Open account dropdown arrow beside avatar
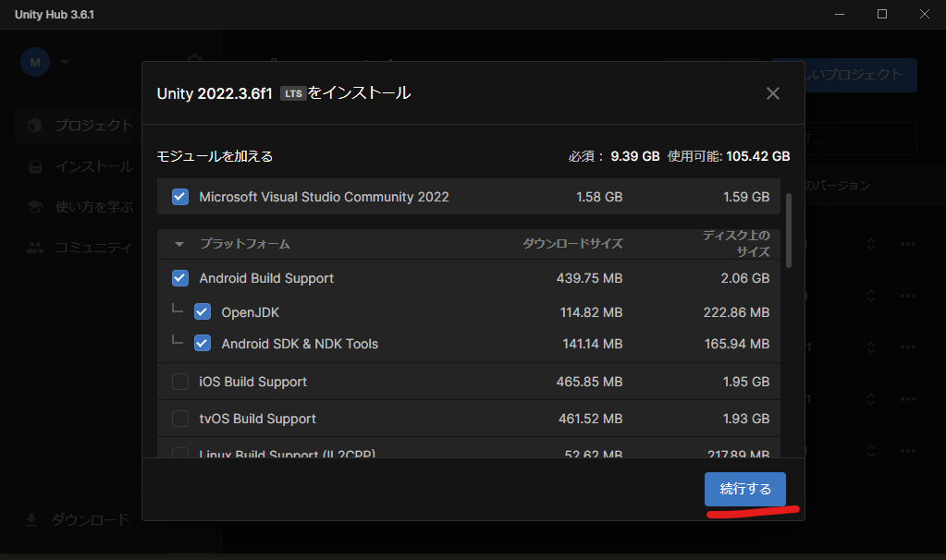 [x=65, y=63]
